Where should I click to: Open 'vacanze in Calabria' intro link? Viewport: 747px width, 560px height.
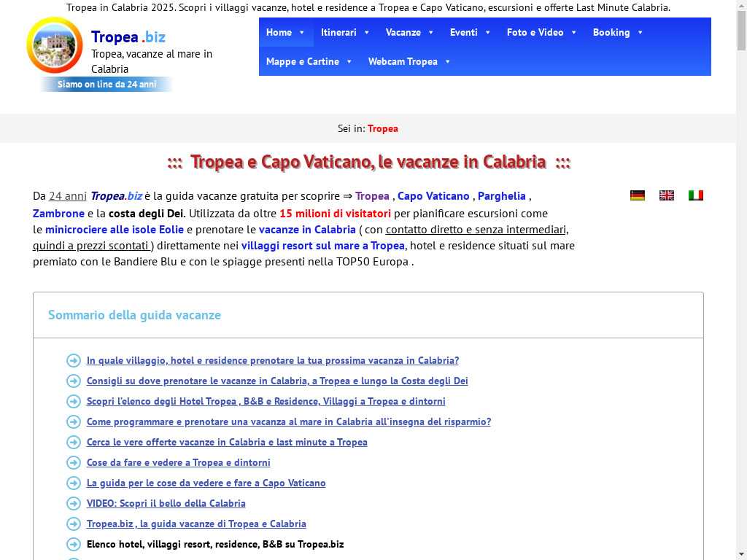(x=307, y=230)
